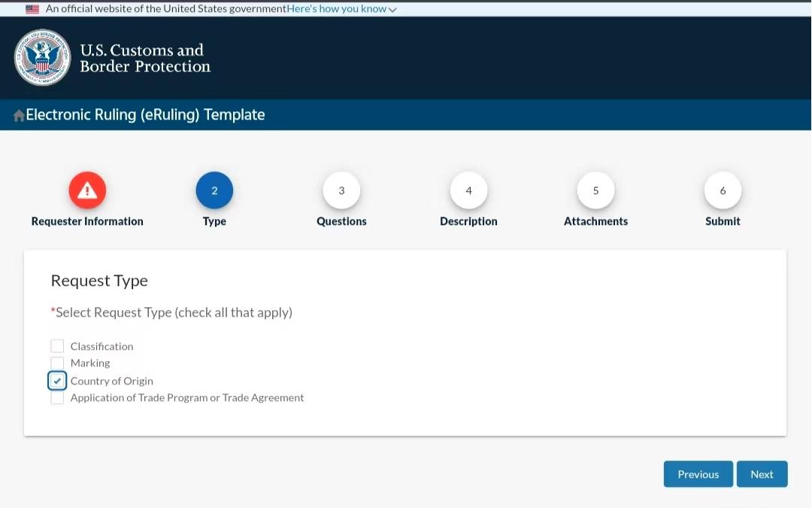This screenshot has width=812, height=508.
Task: Enable the Marking checkbox
Action: [x=57, y=363]
